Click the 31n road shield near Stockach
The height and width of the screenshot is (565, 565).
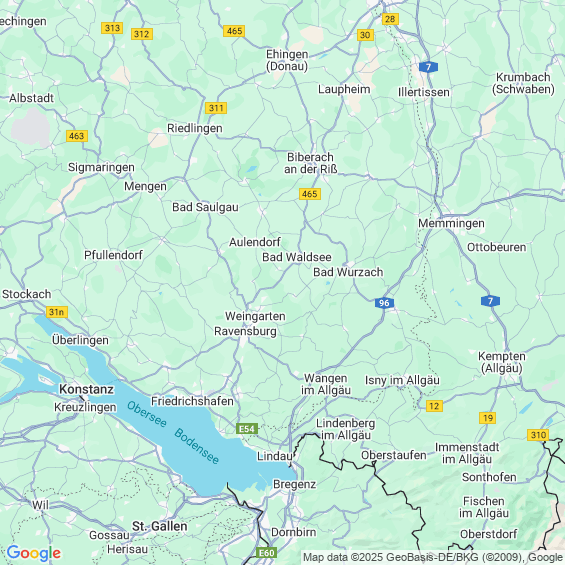click(x=57, y=312)
